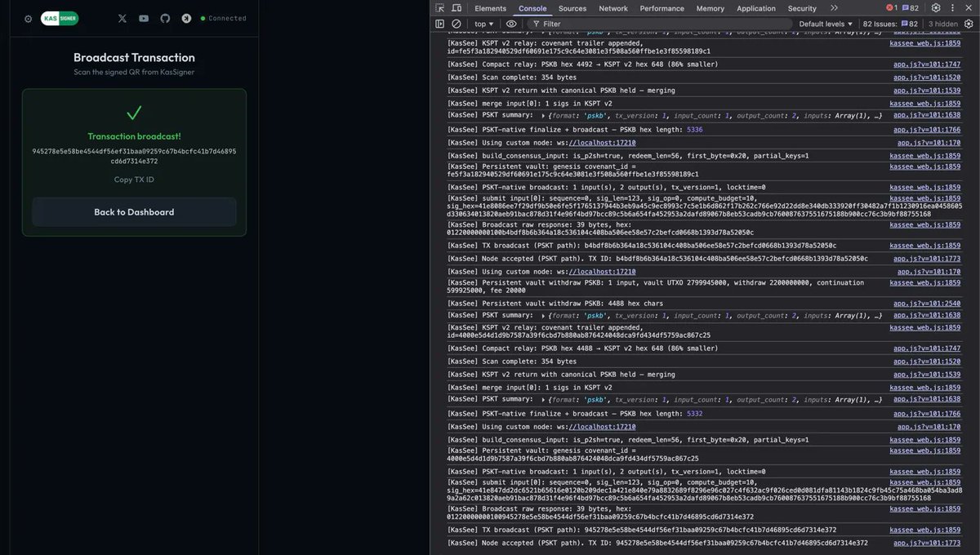This screenshot has height=555, width=980.
Task: Click the 82 messages badge in tab bar
Action: pyautogui.click(x=910, y=8)
